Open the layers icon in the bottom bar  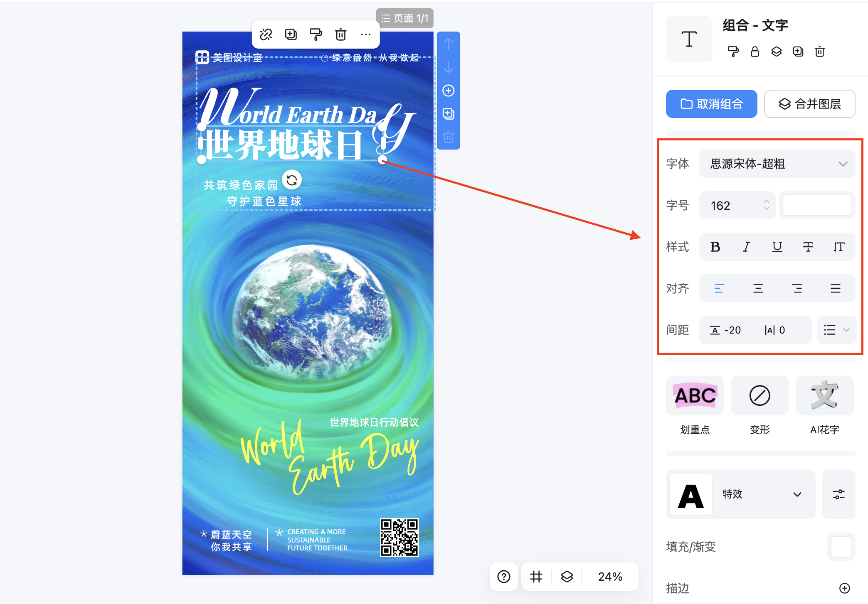tap(567, 577)
